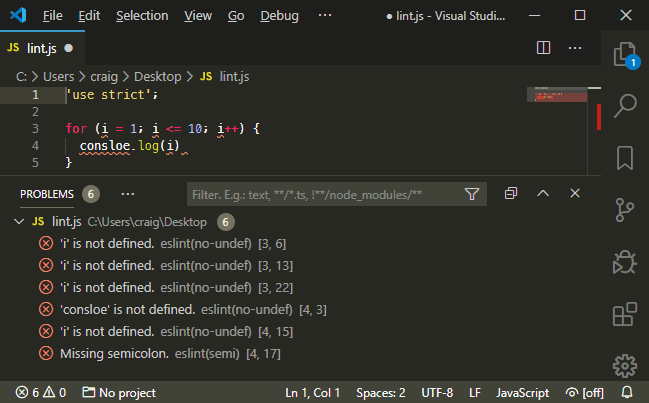Click the minimap error overview strip
Screen dimensions: 649x403
[x=598, y=115]
